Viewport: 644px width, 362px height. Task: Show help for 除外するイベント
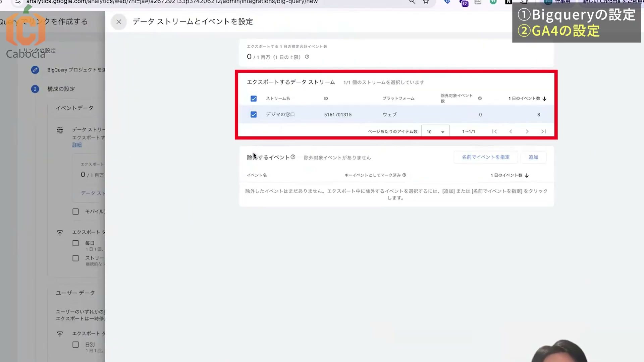(x=293, y=157)
